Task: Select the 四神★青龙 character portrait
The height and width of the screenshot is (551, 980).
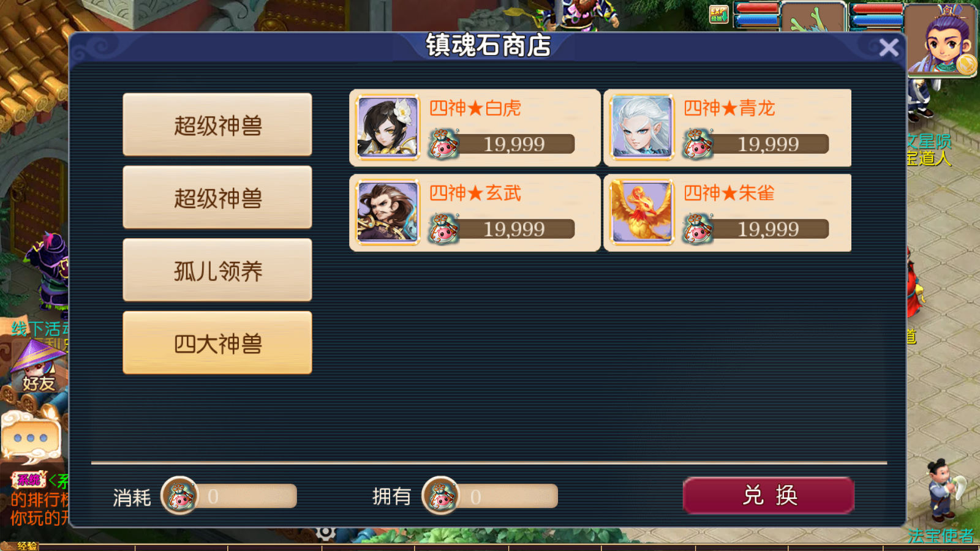Action: click(642, 127)
